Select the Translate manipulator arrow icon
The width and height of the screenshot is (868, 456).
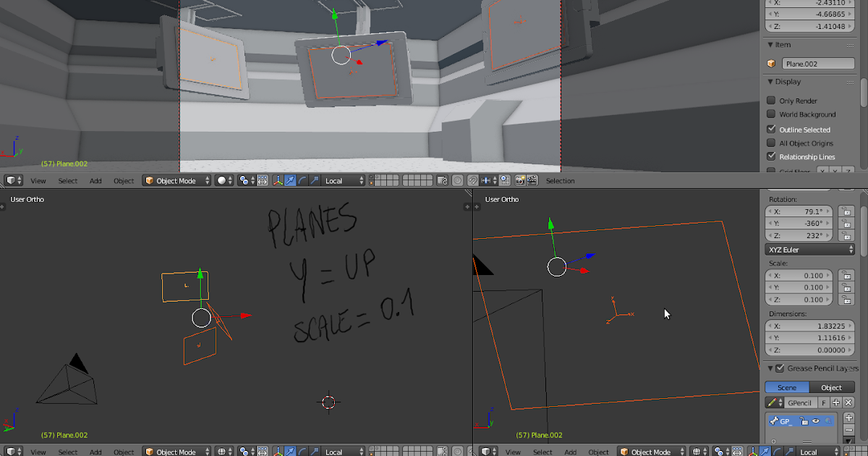[291, 180]
